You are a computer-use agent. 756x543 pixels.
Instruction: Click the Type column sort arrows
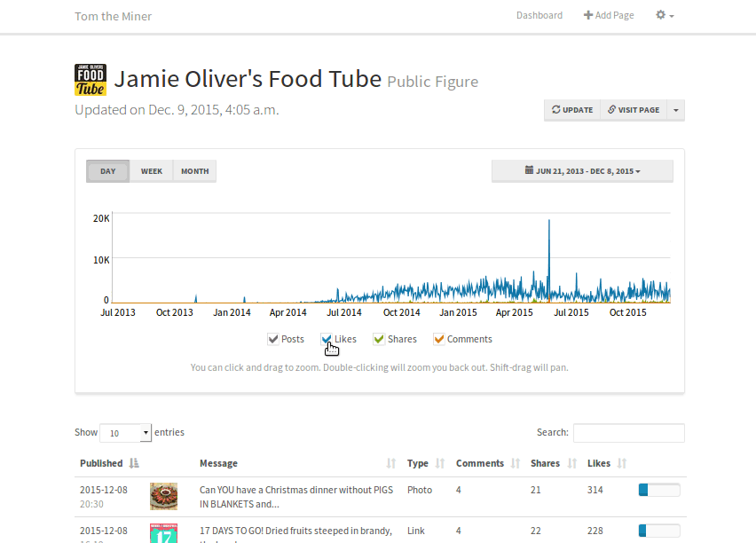click(x=440, y=463)
